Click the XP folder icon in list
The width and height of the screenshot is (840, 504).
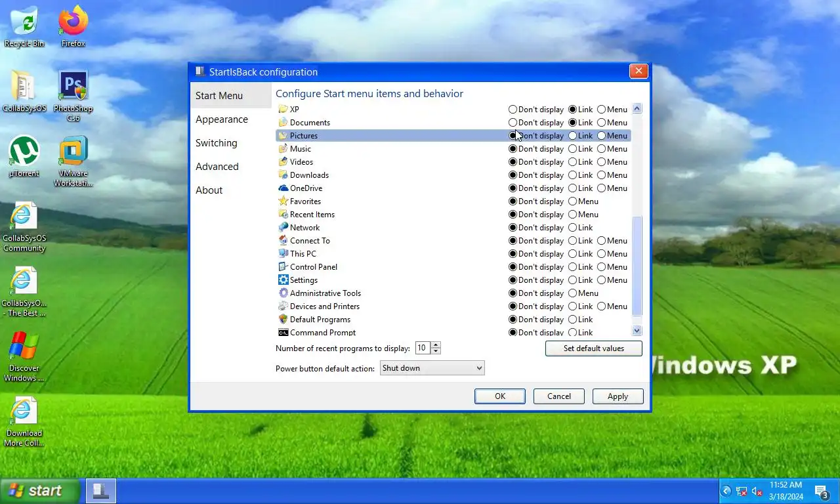283,110
